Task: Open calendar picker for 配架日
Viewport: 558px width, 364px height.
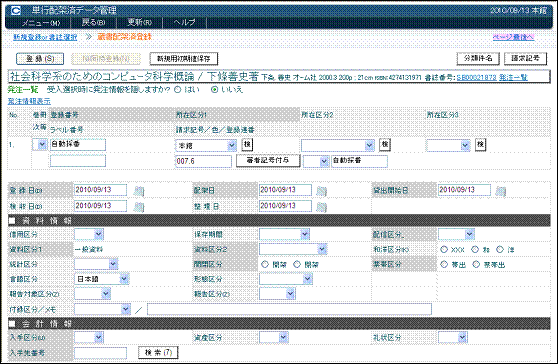Action: (321, 191)
